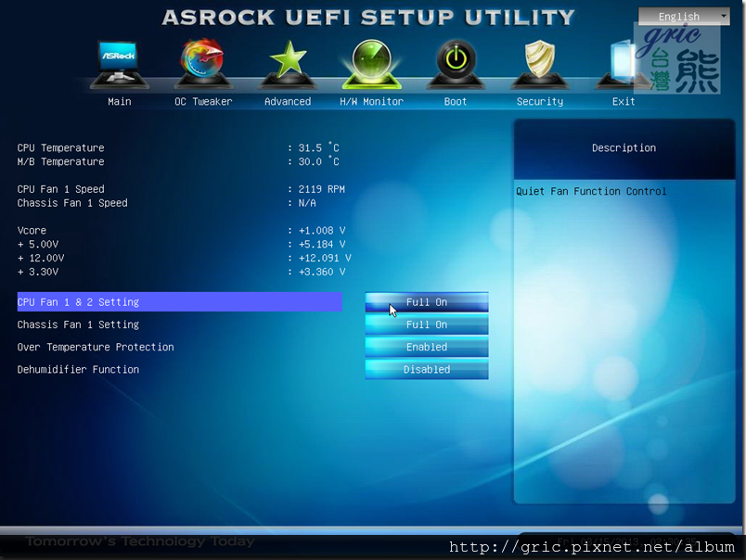Click the CPU Temperature label
This screenshot has width=746, height=560.
point(60,147)
